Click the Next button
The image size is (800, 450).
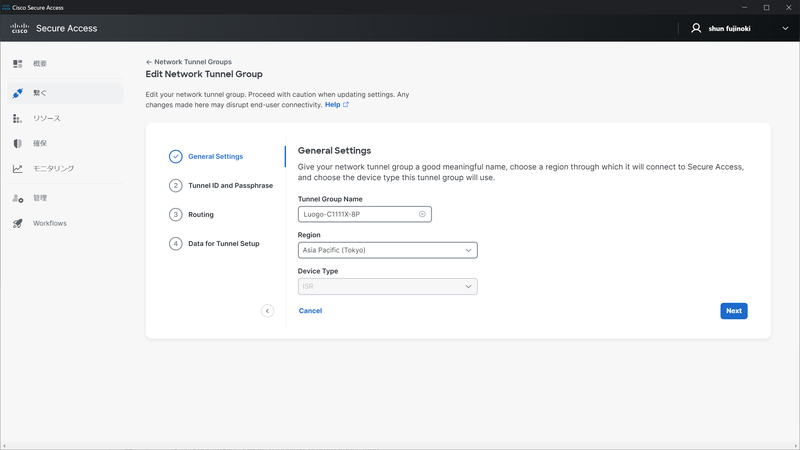coord(734,311)
